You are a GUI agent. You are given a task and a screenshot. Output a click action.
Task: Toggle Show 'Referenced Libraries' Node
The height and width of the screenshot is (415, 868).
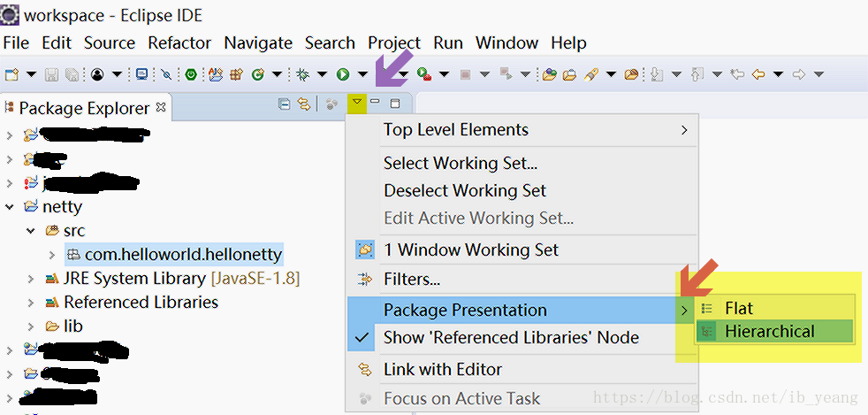click(x=522, y=337)
